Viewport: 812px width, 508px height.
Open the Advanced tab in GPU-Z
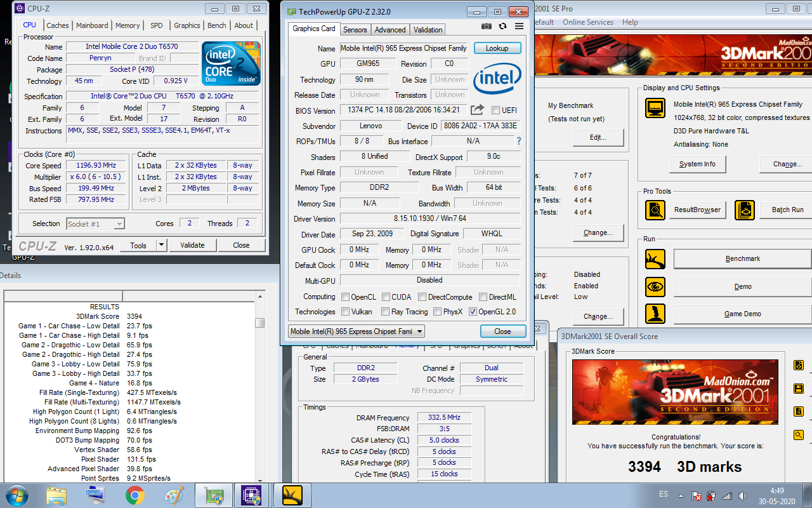click(390, 30)
